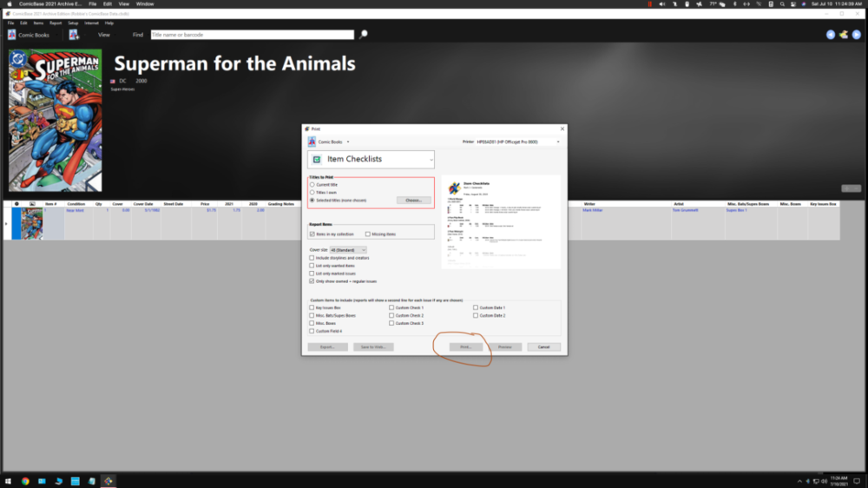The image size is (868, 488).
Task: Open Chrome from the Windows taskbar
Action: click(x=25, y=481)
